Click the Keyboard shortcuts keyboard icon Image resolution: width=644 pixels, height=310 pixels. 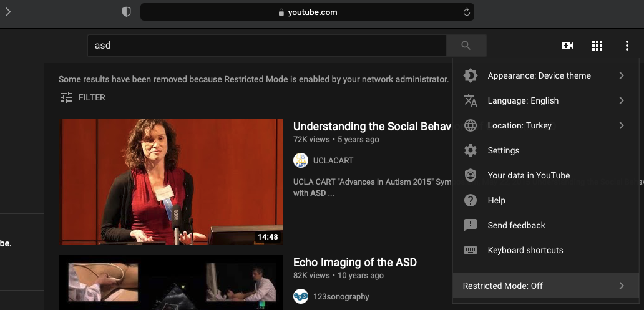click(x=471, y=250)
